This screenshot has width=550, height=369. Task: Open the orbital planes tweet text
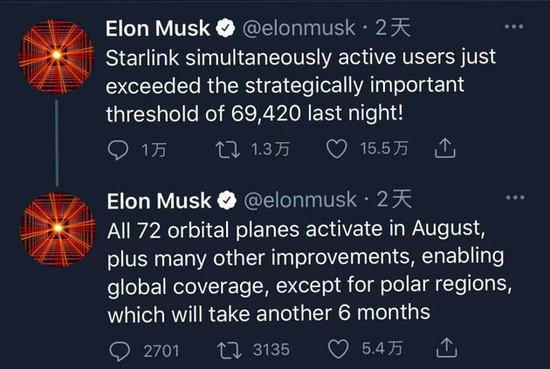point(310,272)
